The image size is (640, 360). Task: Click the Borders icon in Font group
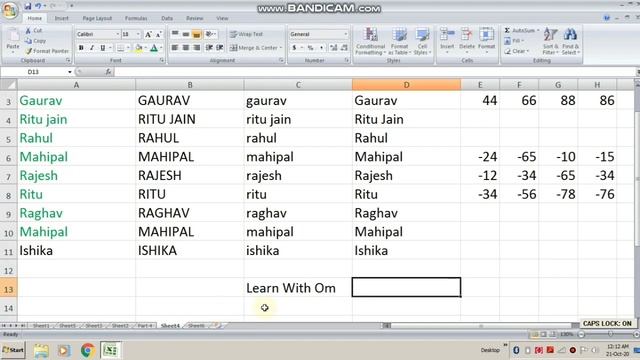[120, 48]
